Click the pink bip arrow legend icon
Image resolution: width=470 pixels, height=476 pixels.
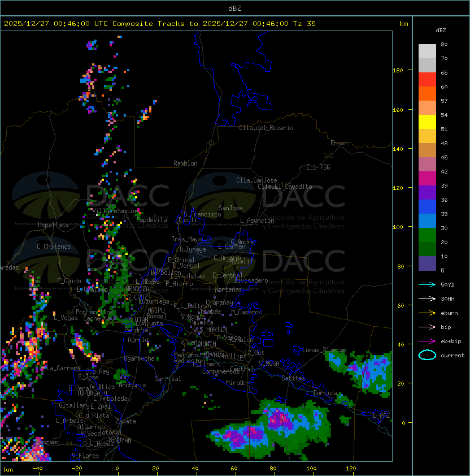pyautogui.click(x=427, y=327)
